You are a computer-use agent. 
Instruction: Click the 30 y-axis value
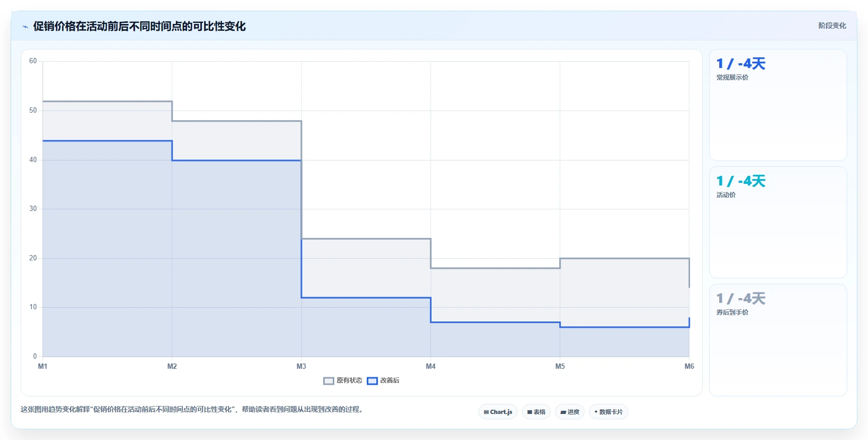pyautogui.click(x=33, y=209)
